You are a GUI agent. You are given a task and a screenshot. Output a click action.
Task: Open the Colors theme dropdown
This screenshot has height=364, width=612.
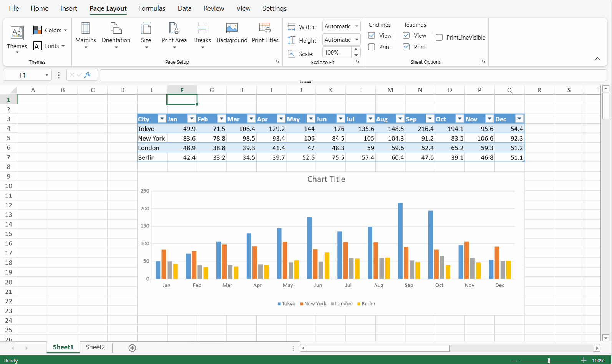pyautogui.click(x=50, y=30)
